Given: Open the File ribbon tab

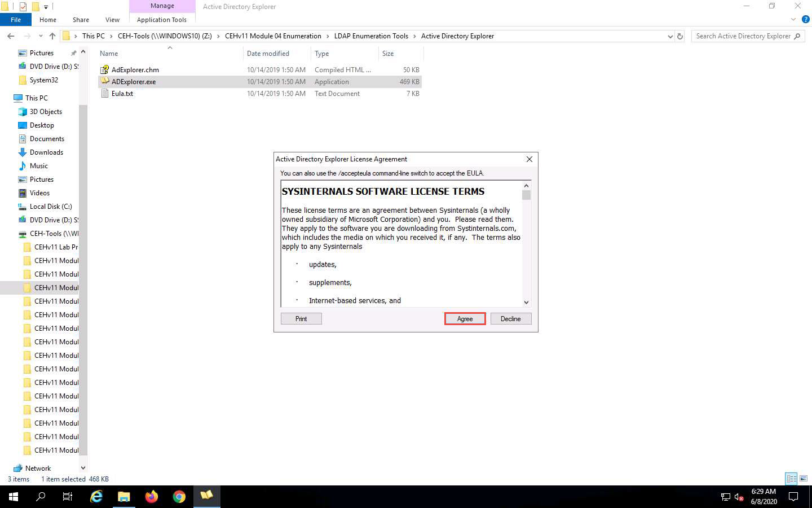Looking at the screenshot, I should [16, 20].
